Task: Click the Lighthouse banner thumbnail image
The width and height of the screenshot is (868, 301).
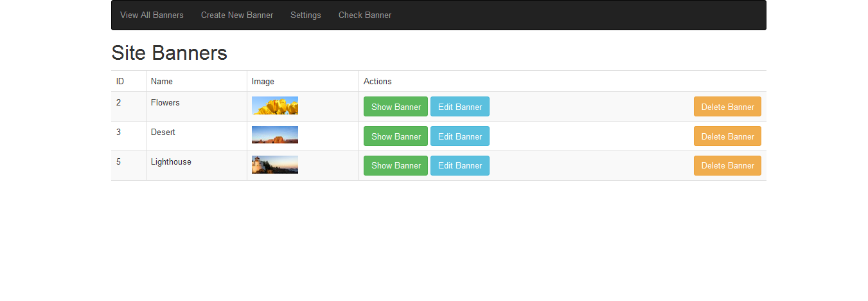Action: click(275, 165)
